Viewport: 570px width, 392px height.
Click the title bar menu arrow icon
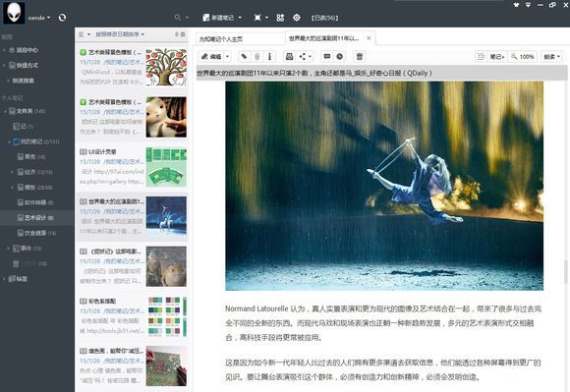pos(528,5)
